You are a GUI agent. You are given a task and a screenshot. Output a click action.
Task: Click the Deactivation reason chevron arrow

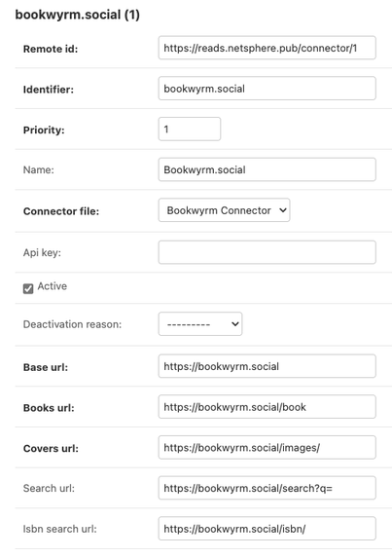pos(234,324)
